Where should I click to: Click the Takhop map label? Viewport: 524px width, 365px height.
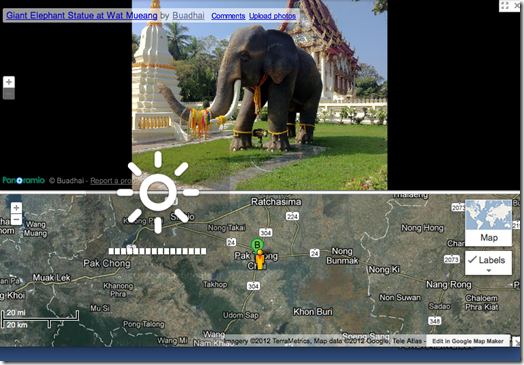[x=215, y=284]
